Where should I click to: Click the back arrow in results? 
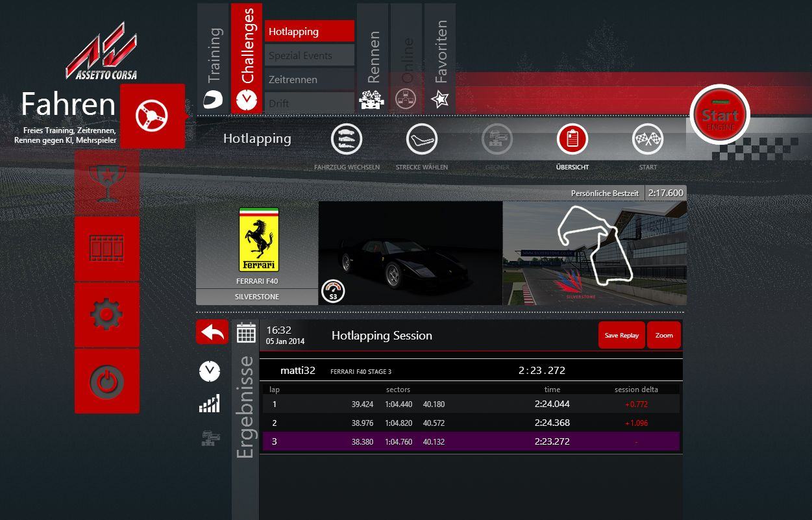click(212, 332)
